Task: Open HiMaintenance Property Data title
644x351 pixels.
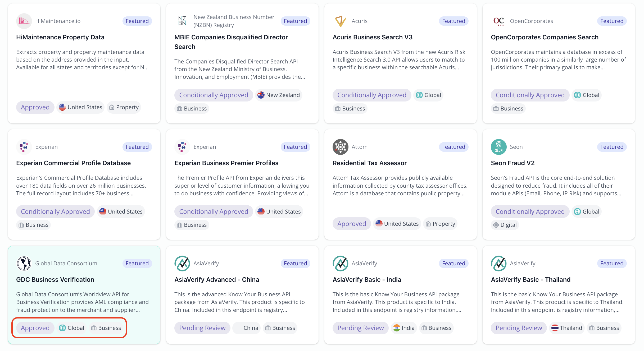Action: coord(60,37)
